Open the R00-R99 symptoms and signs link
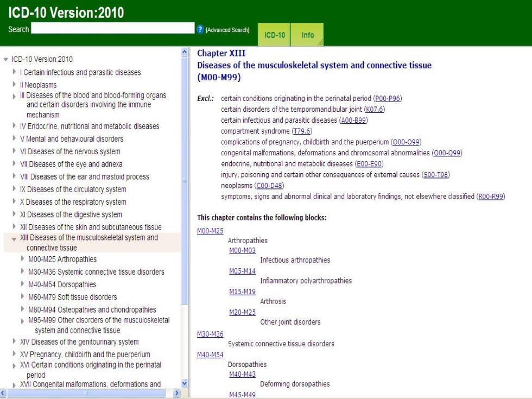Image resolution: width=532 pixels, height=399 pixels. click(x=491, y=197)
